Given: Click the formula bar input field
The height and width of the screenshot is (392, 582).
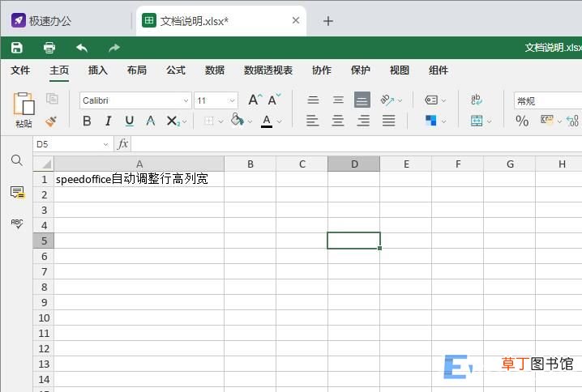Looking at the screenshot, I should [357, 144].
